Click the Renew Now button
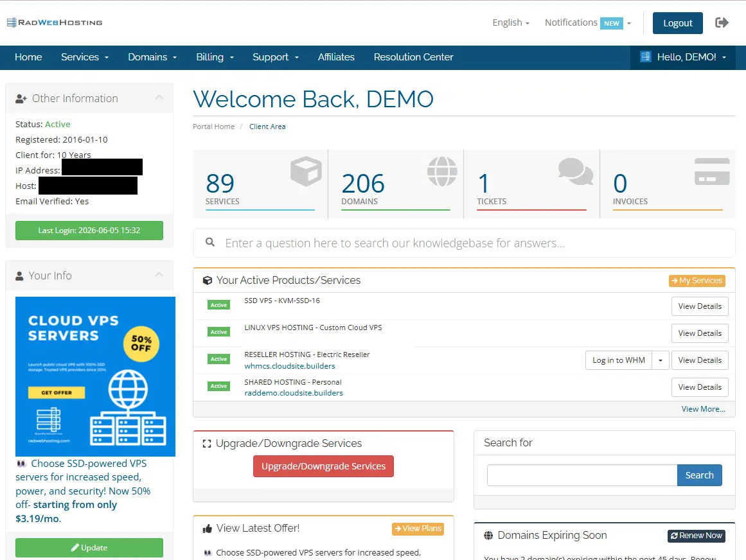The image size is (746, 560). point(696,536)
